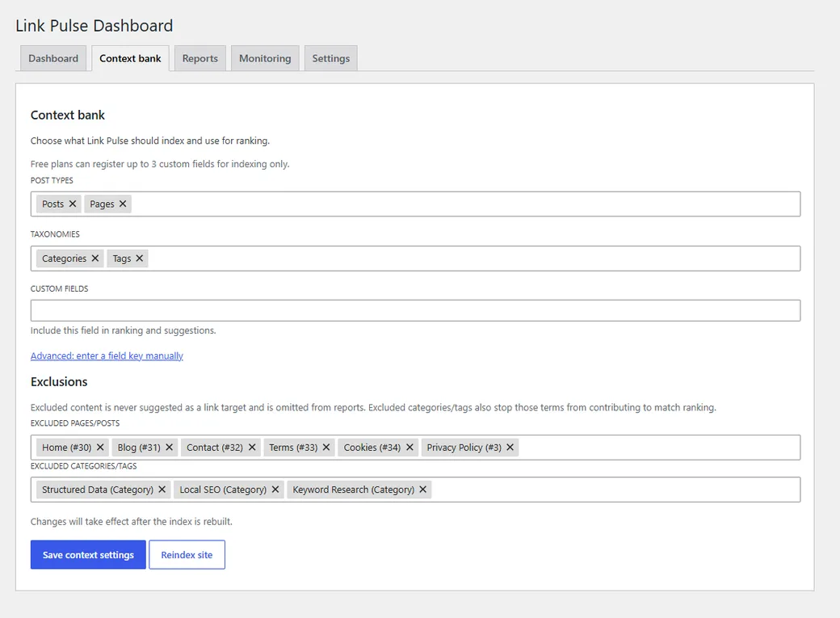Select the Context bank tab

pyautogui.click(x=130, y=58)
